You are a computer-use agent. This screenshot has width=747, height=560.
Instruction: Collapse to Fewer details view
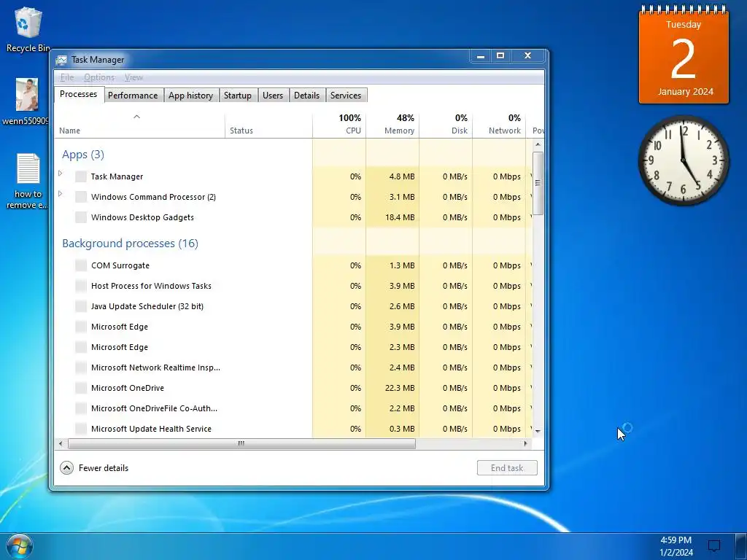(94, 468)
